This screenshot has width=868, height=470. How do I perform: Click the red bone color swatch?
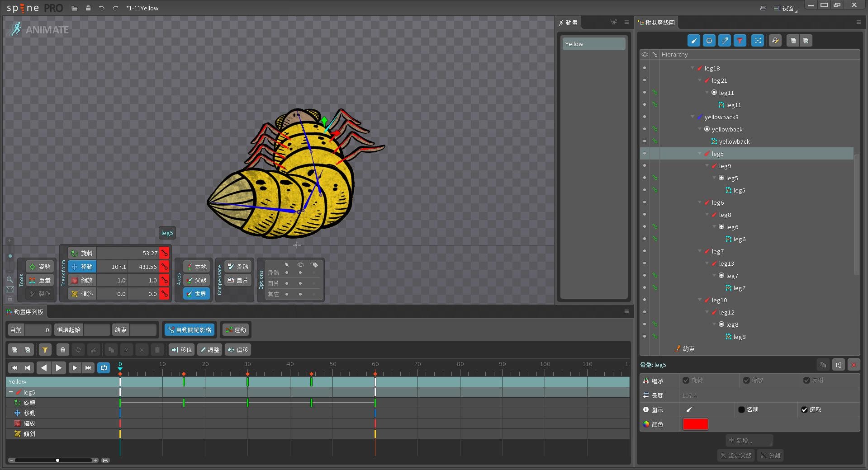(695, 424)
